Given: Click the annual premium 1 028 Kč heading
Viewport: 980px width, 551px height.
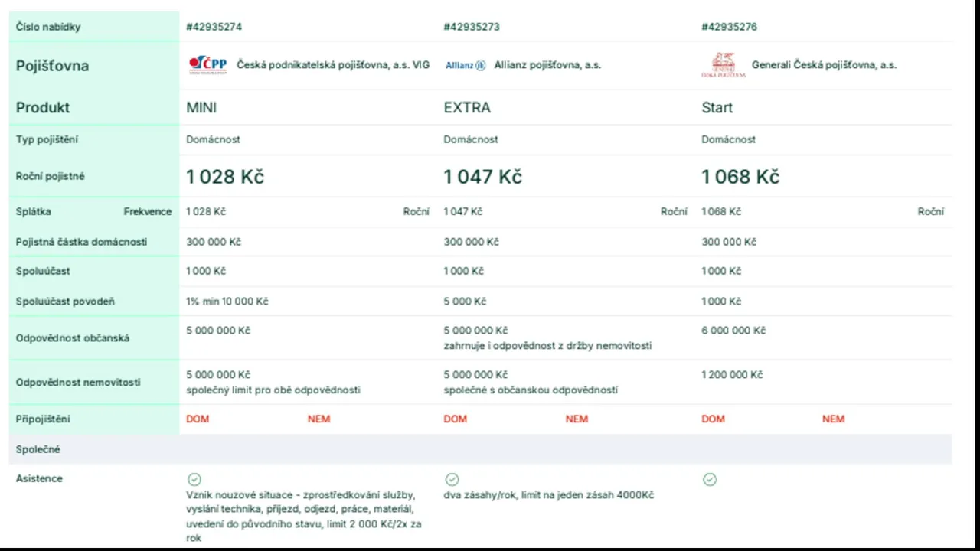Looking at the screenshot, I should pyautogui.click(x=225, y=177).
